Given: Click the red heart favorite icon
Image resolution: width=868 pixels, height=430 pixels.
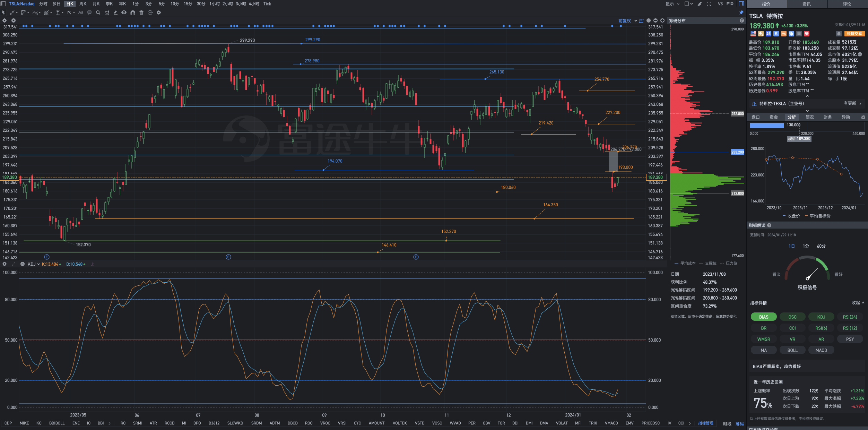Looking at the screenshot, I should pyautogui.click(x=807, y=34).
